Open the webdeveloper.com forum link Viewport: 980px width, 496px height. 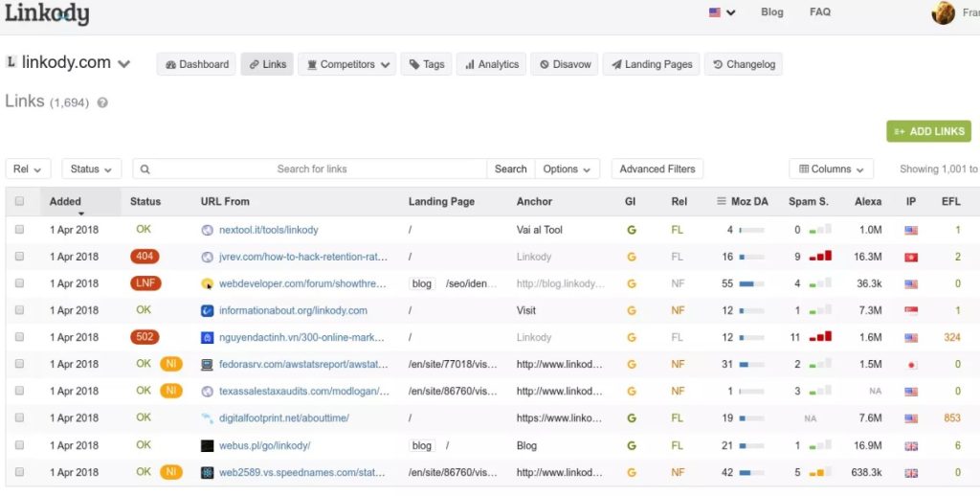[302, 283]
